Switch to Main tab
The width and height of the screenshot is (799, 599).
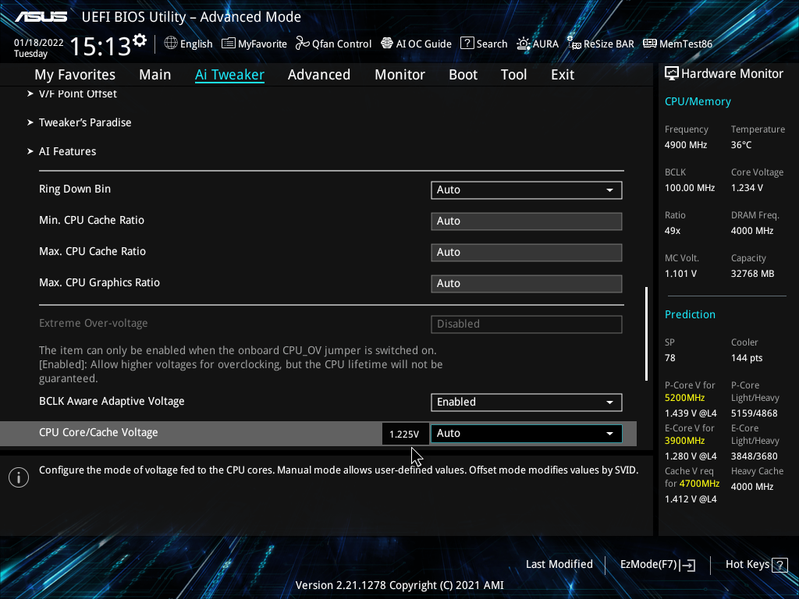[x=155, y=75]
